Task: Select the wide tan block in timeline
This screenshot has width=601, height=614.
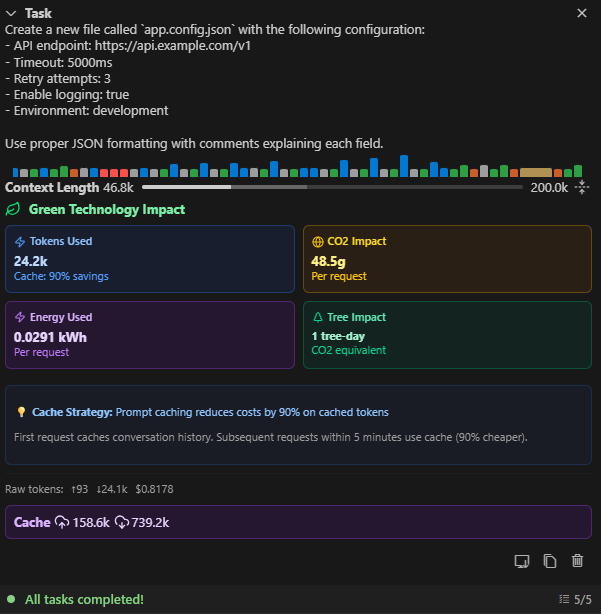Action: point(536,172)
